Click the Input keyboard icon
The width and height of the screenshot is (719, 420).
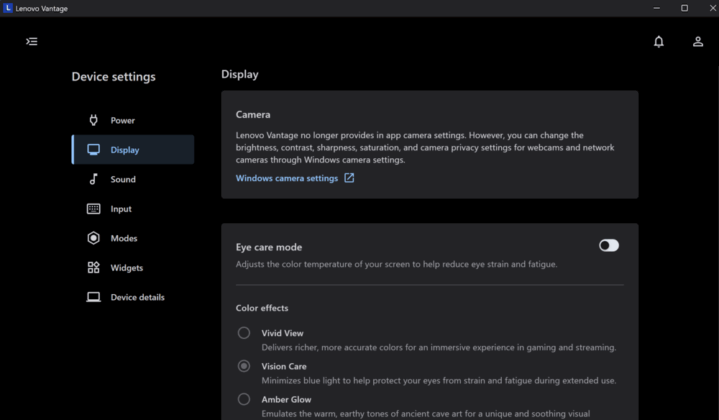[94, 209]
